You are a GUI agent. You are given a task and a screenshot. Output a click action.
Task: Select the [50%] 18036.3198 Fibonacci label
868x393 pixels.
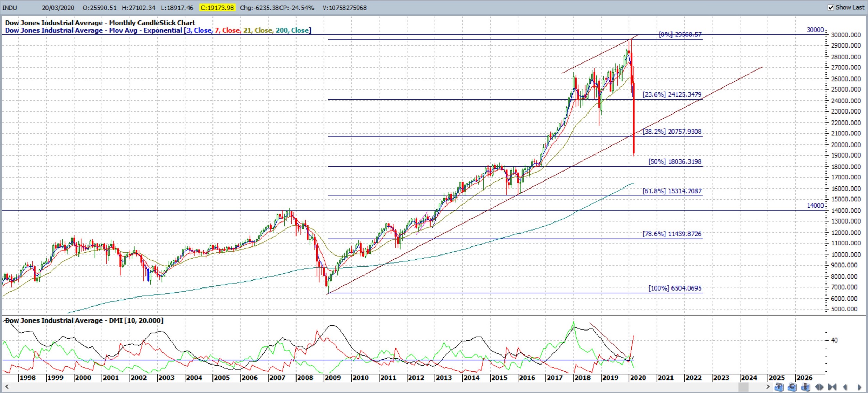[675, 161]
